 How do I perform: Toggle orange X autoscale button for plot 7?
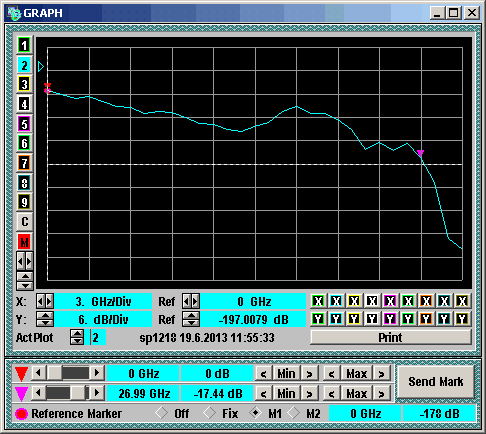pos(426,301)
